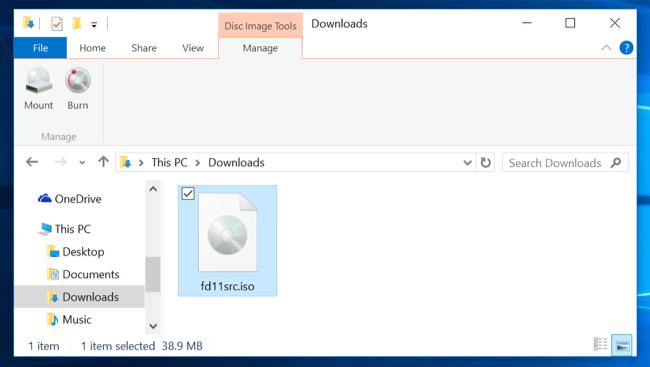Click the Search Downloads field

[565, 163]
